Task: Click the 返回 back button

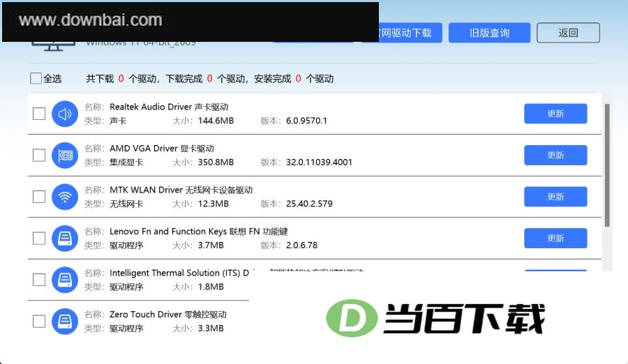Action: tap(568, 33)
